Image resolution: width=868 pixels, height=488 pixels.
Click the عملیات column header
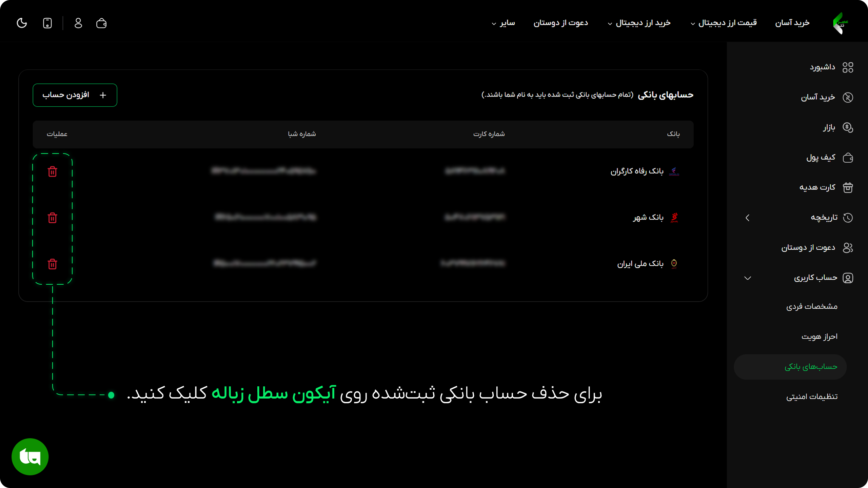coord(57,134)
